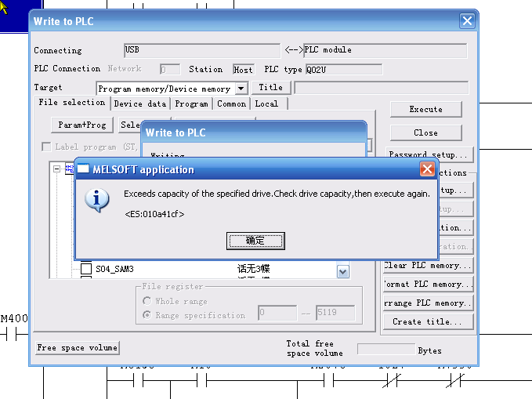Click the down arrow beside S04_SAM3 row
This screenshot has height=399, width=532.
pos(342,270)
